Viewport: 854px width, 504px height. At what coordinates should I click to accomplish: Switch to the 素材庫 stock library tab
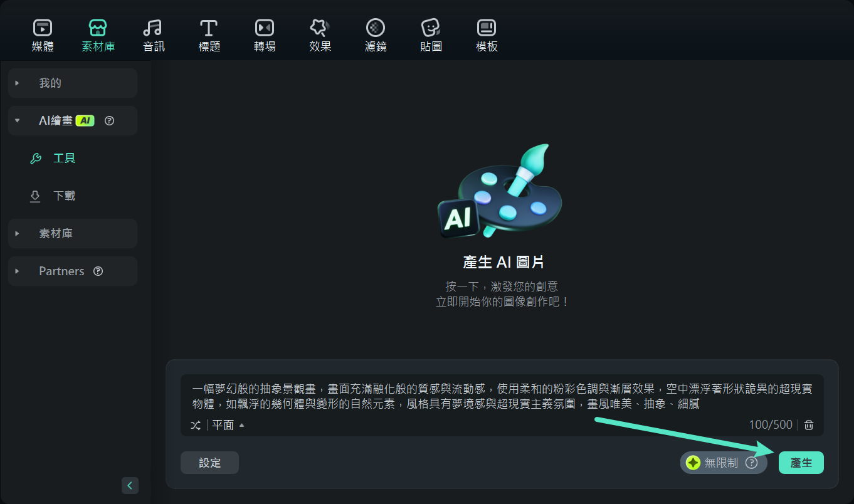[98, 36]
